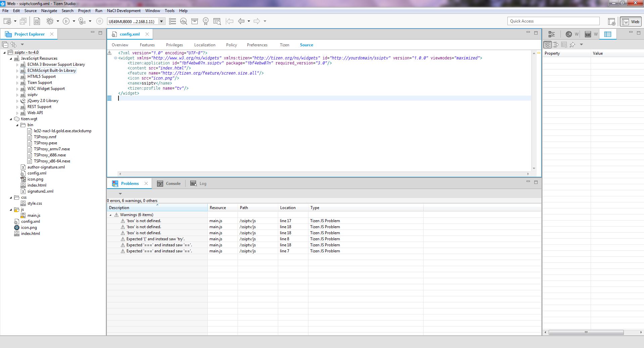Click Collapse All in Project Explorer
The width and height of the screenshot is (644, 348).
[5, 44]
